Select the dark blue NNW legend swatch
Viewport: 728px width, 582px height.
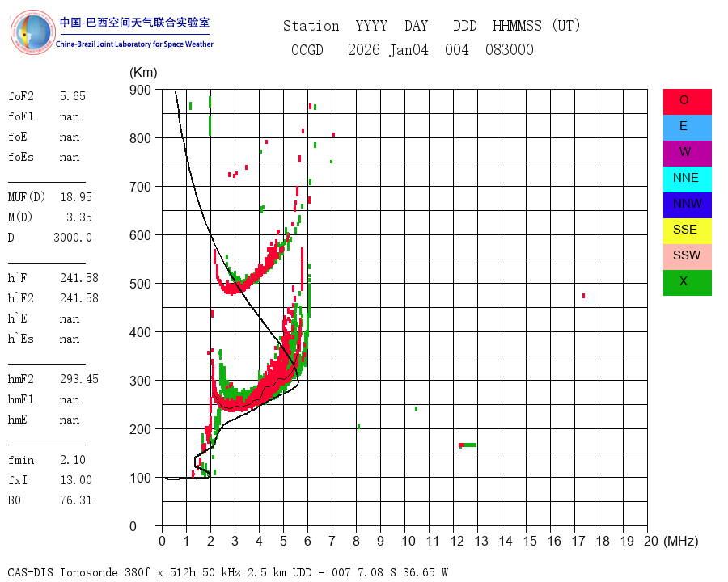[x=687, y=205]
